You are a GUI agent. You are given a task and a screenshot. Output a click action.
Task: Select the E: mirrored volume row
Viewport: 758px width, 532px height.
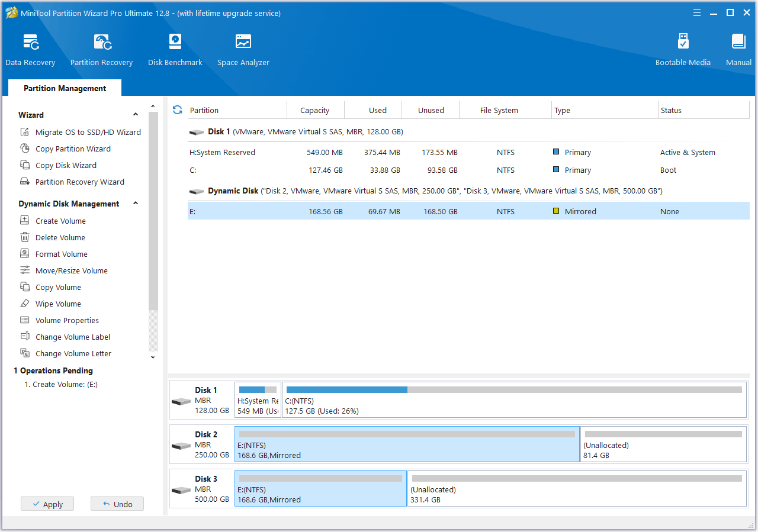[x=468, y=211]
